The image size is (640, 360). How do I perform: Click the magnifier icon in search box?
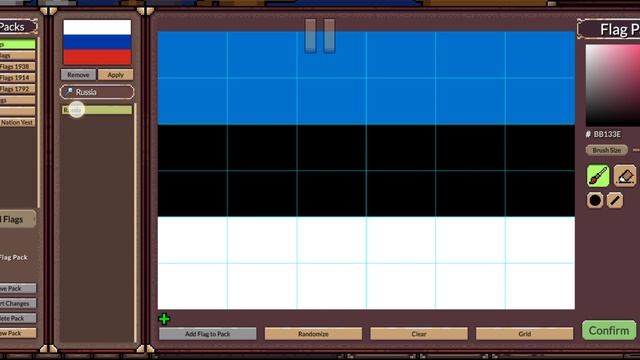[x=69, y=91]
